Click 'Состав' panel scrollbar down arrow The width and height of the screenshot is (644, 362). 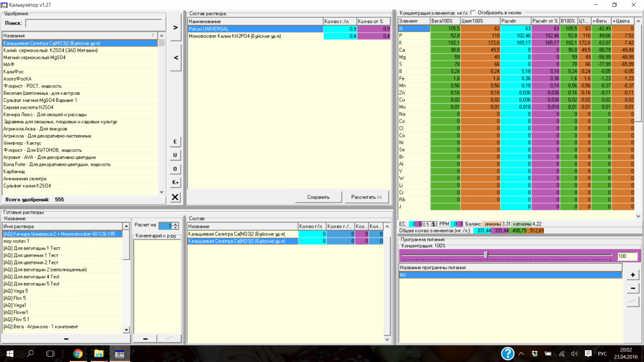(x=387, y=339)
